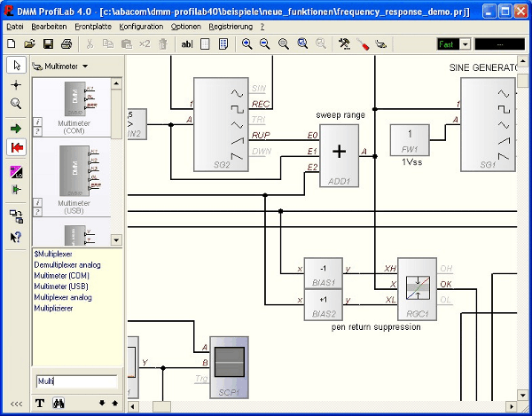This screenshot has width=532, height=416.
Task: Open the ? help menu
Action: click(x=262, y=27)
